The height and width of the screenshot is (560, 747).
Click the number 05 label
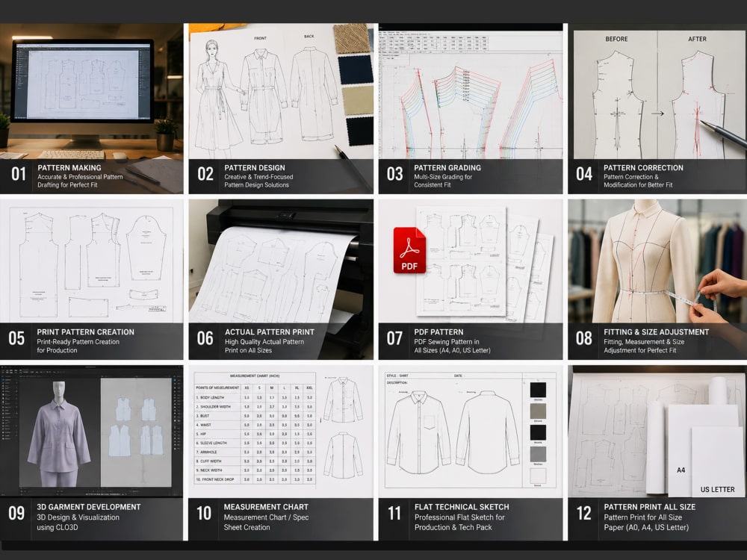16,338
